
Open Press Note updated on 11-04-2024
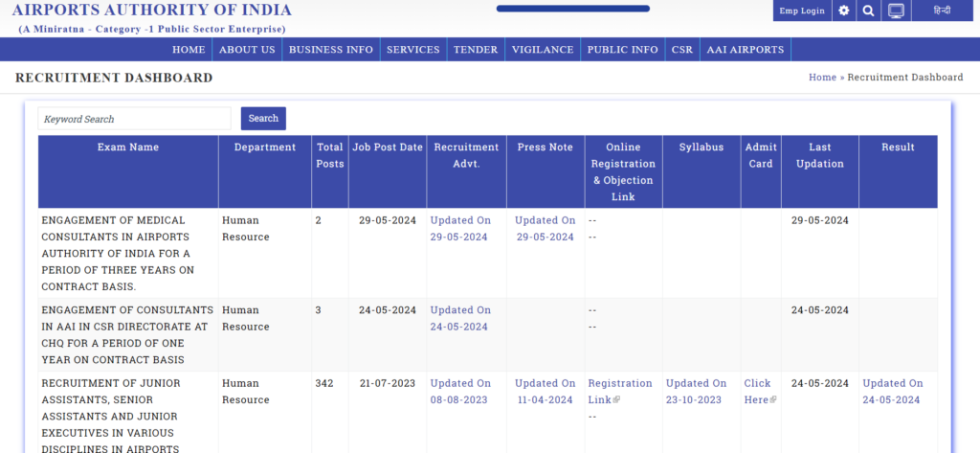coord(546,391)
